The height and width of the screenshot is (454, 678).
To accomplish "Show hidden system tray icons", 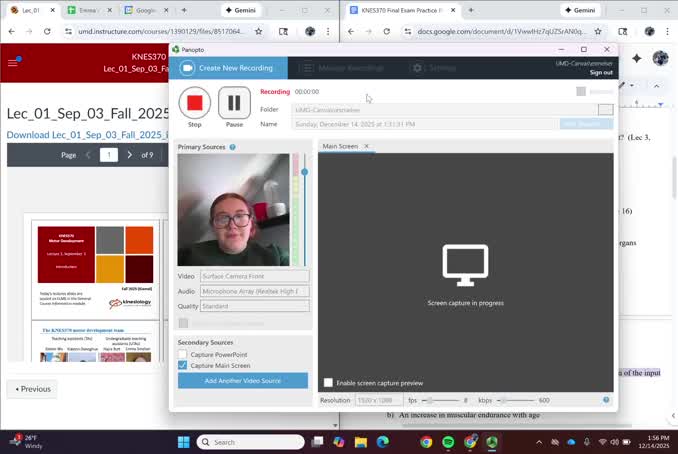I will click(539, 442).
